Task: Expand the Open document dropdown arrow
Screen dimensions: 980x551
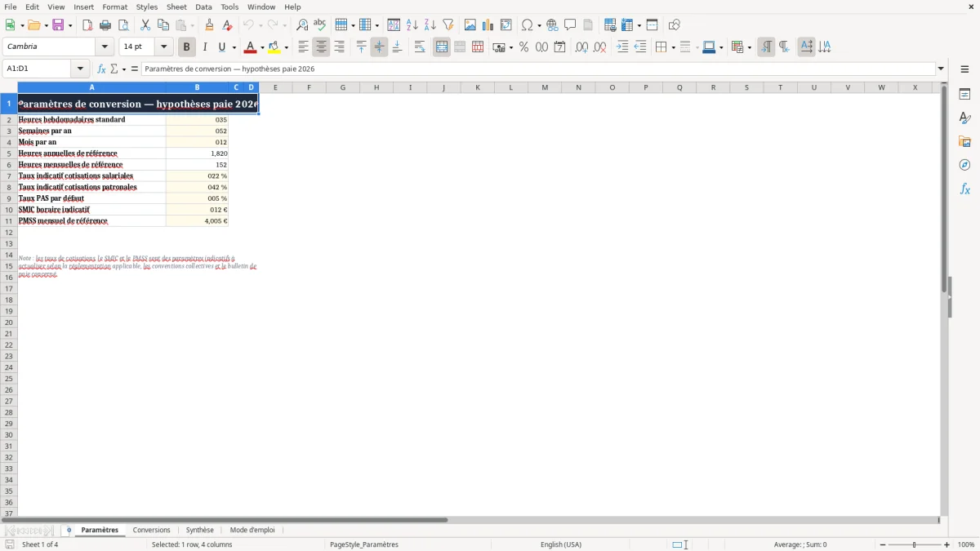Action: click(x=45, y=25)
